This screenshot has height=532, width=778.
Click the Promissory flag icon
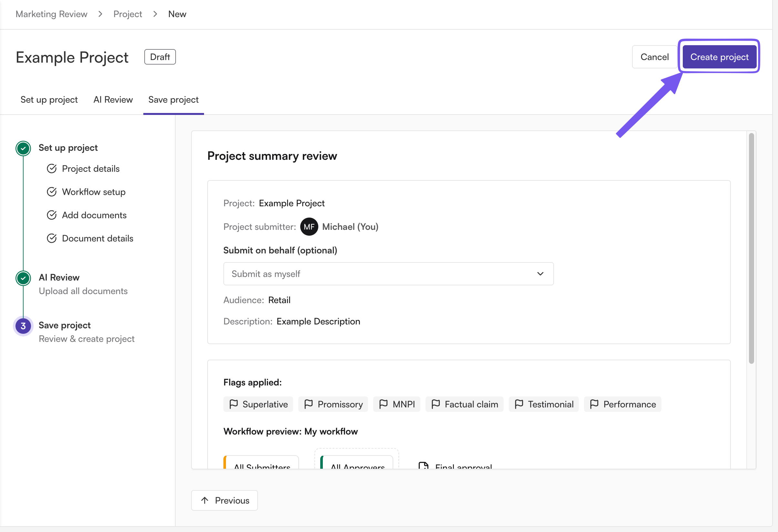click(309, 404)
